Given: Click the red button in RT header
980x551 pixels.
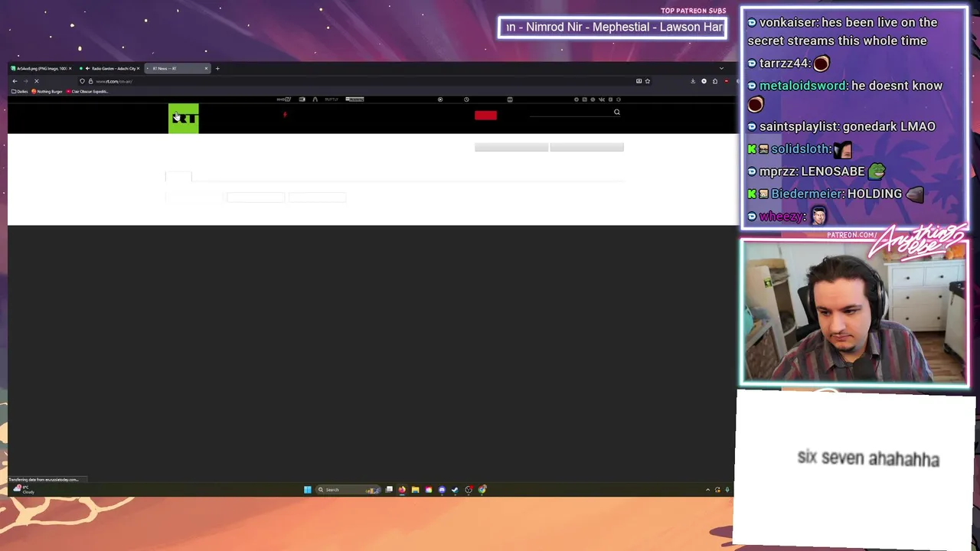Looking at the screenshot, I should (485, 116).
